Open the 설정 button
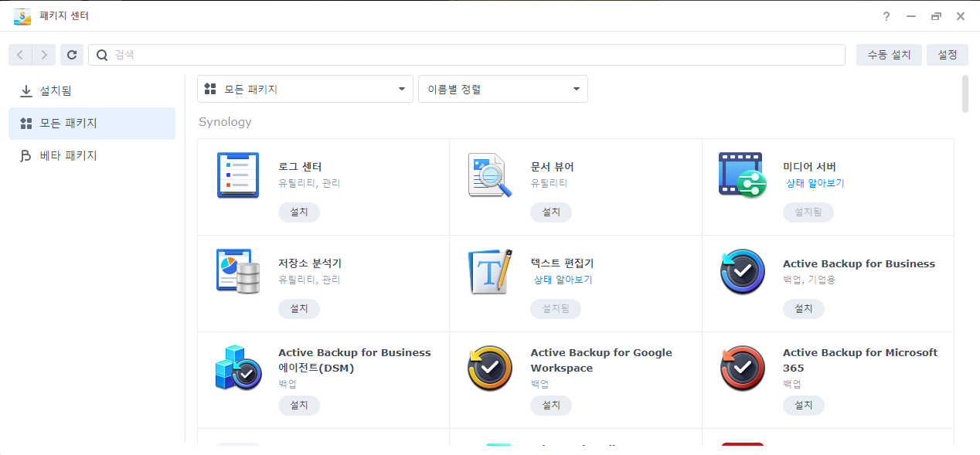The width and height of the screenshot is (980, 455). pos(948,55)
